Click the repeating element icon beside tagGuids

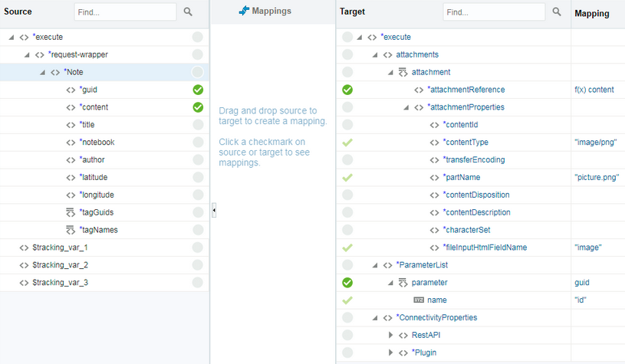[71, 212]
